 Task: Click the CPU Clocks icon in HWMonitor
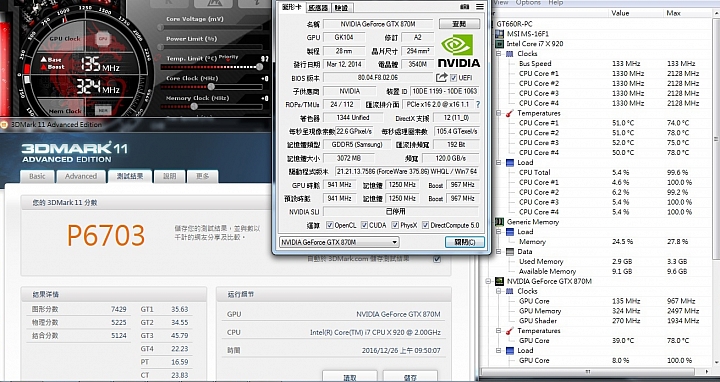(510, 54)
